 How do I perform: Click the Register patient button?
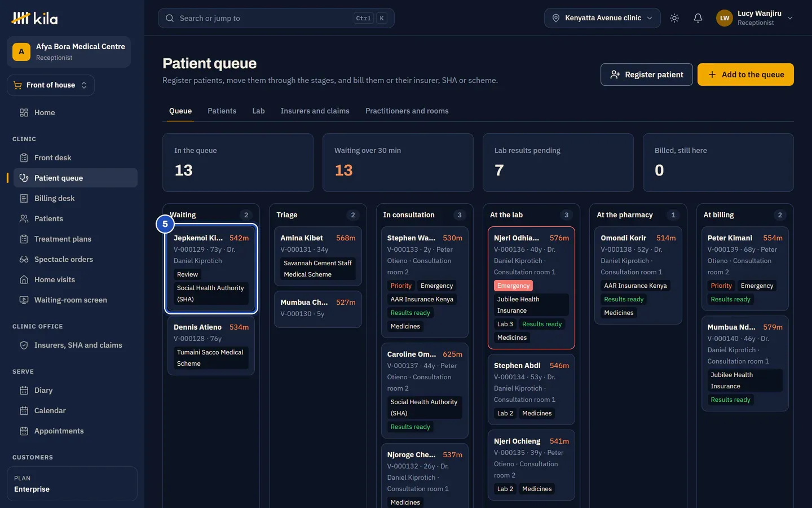tap(647, 75)
